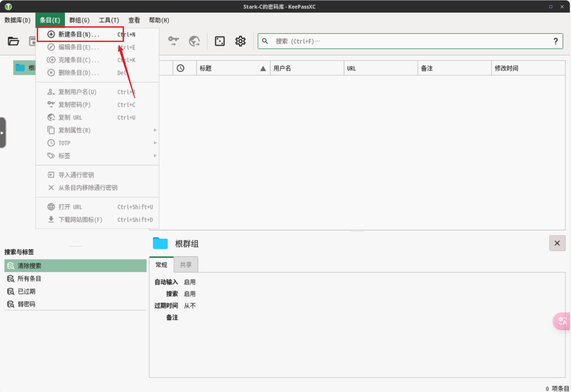Image resolution: width=571 pixels, height=392 pixels.
Task: Click the copy URL globe toolbar icon
Action: (194, 41)
